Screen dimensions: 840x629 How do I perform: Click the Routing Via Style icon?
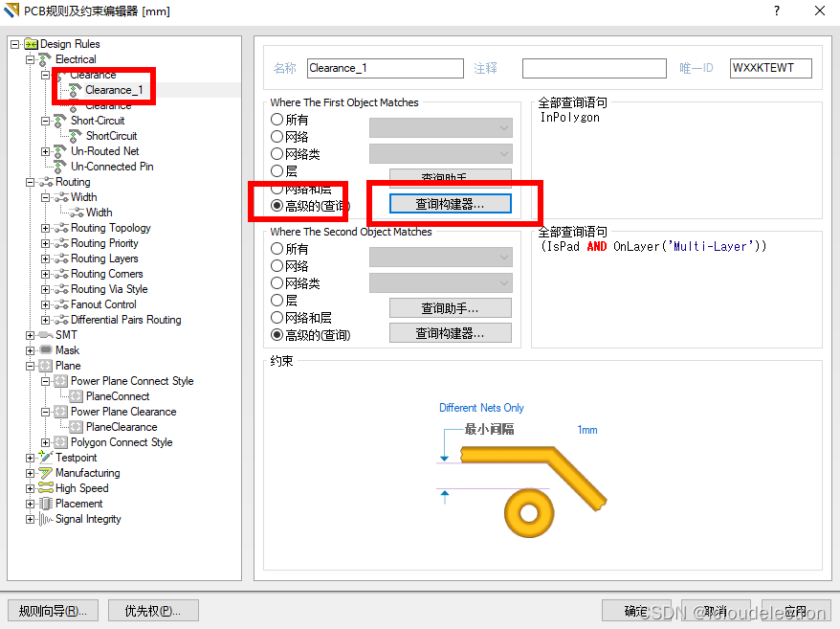tap(61, 289)
